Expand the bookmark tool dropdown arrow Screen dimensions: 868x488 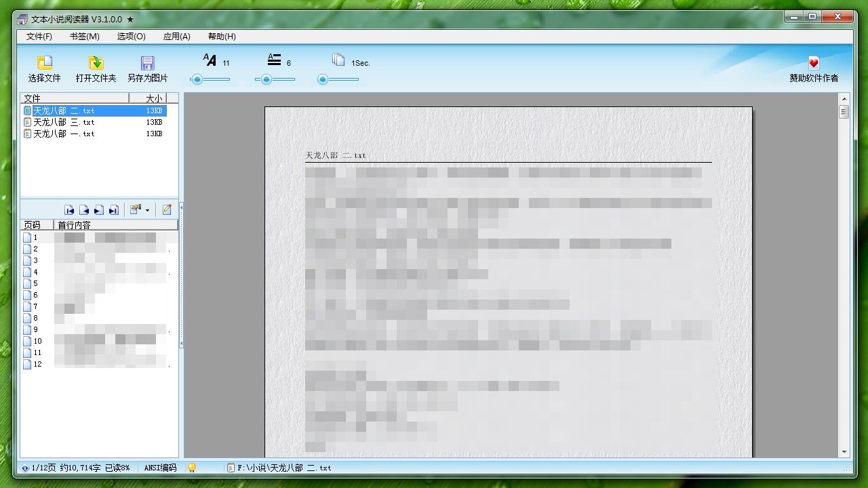click(x=147, y=211)
